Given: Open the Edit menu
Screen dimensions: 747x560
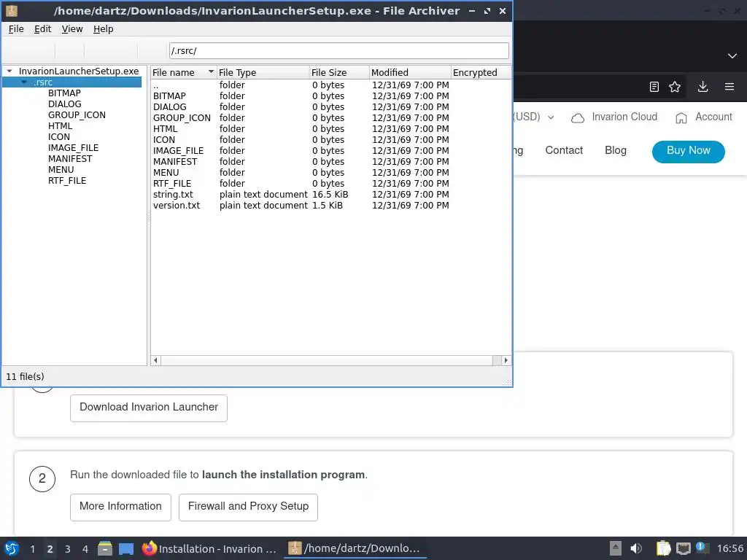Looking at the screenshot, I should (42, 29).
